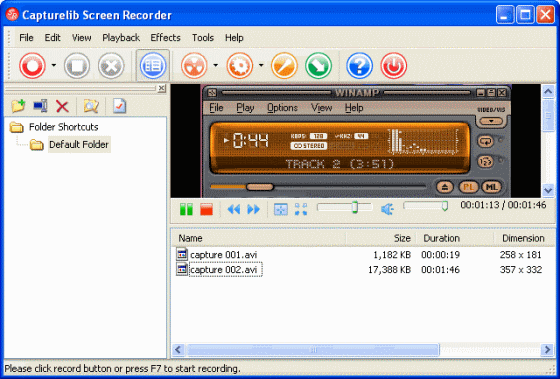Open the dropdown arrow beside the radiation-symbol button
The height and width of the screenshot is (379, 560).
[215, 65]
